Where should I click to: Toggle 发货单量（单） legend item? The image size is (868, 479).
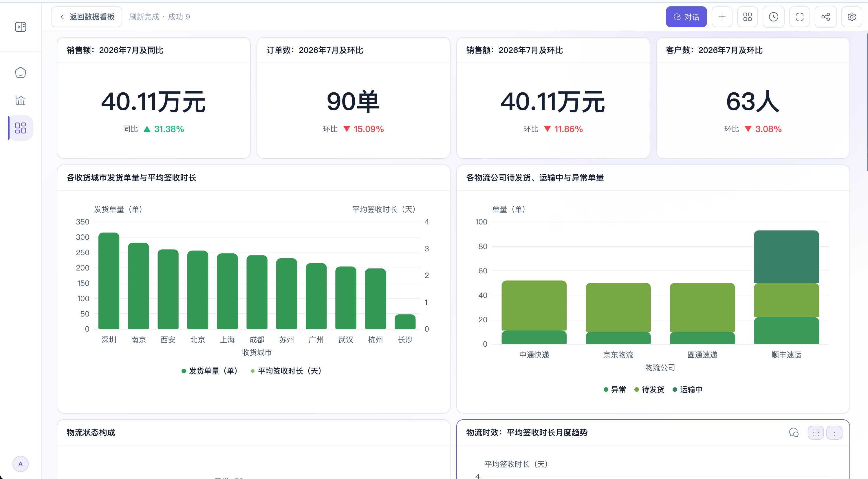pyautogui.click(x=210, y=371)
